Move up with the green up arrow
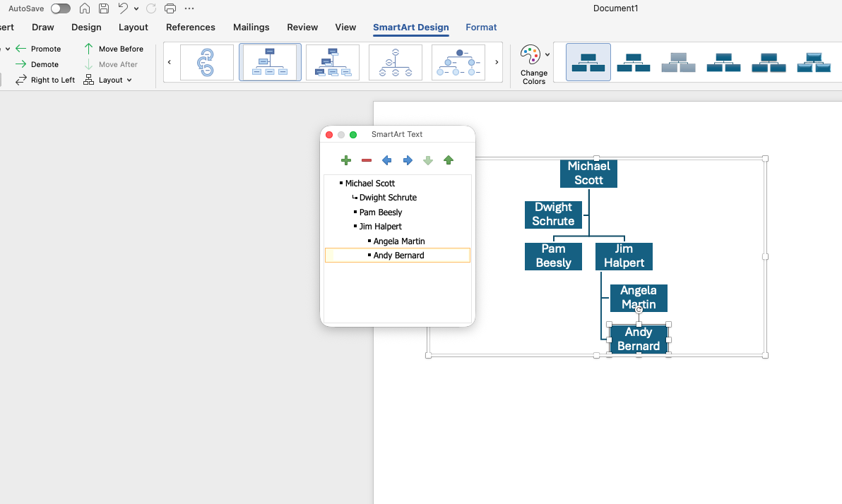Viewport: 842px width, 504px height. tap(449, 160)
